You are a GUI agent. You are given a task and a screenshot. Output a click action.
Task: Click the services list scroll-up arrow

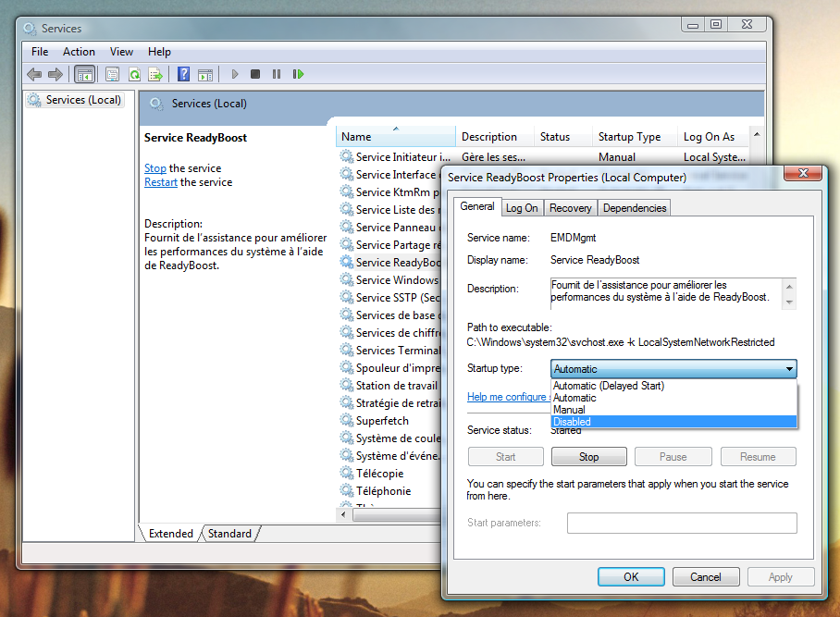(757, 134)
